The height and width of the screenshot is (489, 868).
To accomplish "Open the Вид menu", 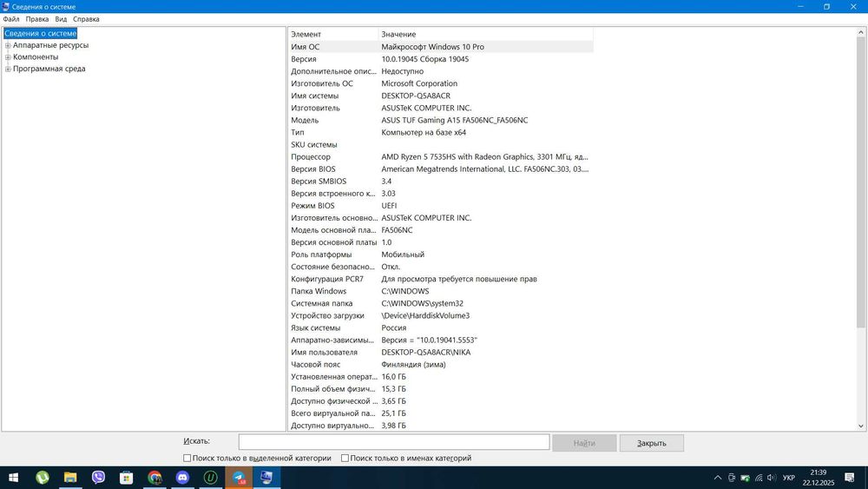I will 61,19.
